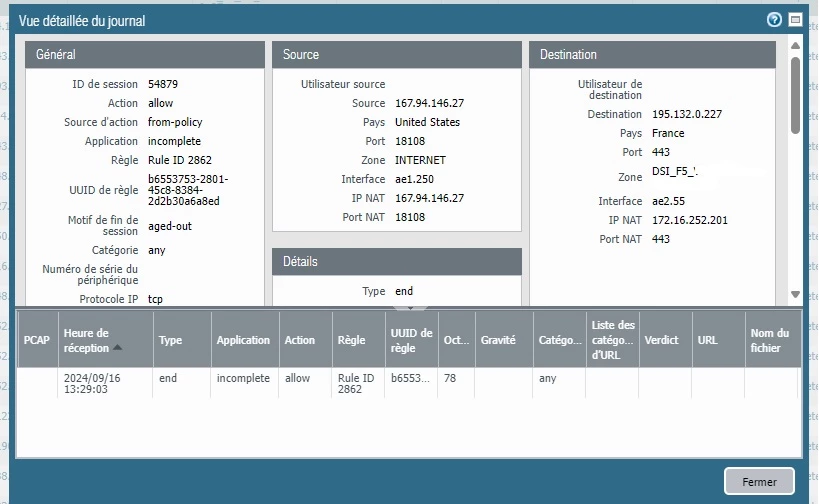Collapse the splitter handle above the log table
819x504 pixels.
tap(410, 308)
